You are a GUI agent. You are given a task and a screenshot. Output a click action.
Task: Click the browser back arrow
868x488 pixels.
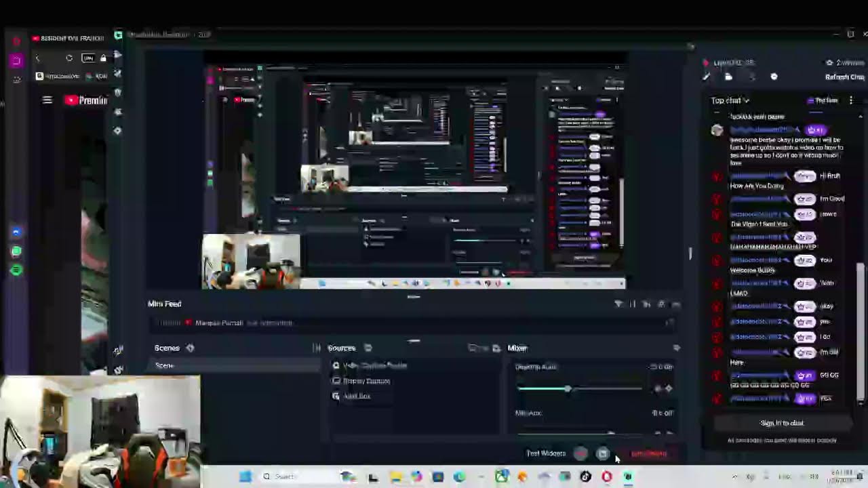[38, 59]
